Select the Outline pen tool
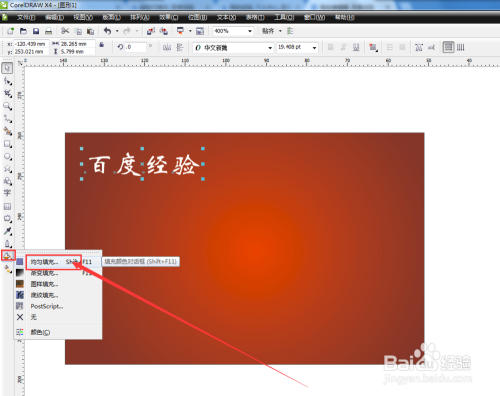 [x=7, y=244]
